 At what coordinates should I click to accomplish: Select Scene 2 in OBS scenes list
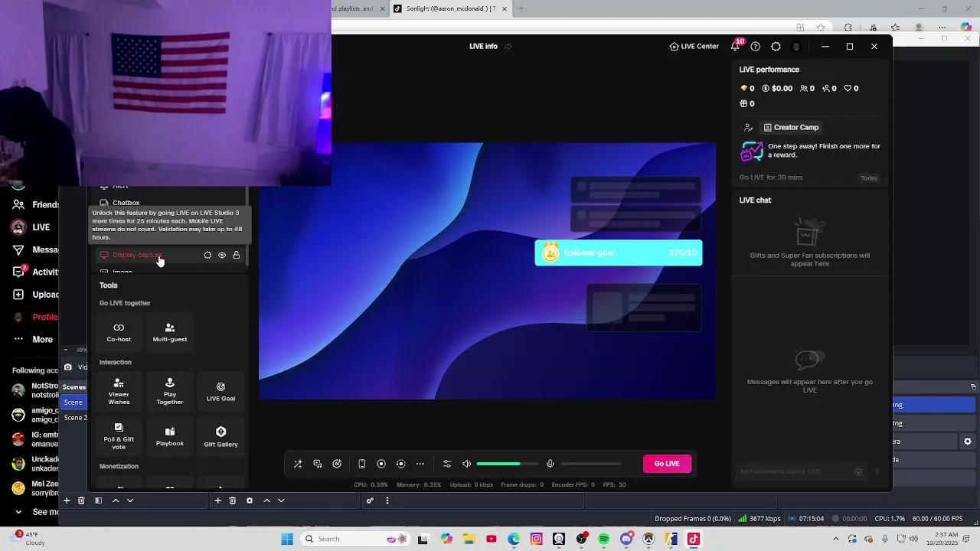point(75,418)
